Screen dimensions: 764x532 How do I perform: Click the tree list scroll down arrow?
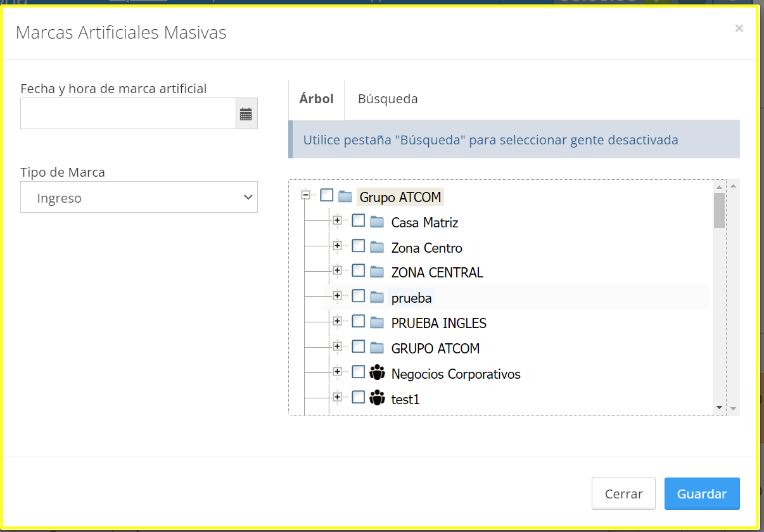(719, 408)
